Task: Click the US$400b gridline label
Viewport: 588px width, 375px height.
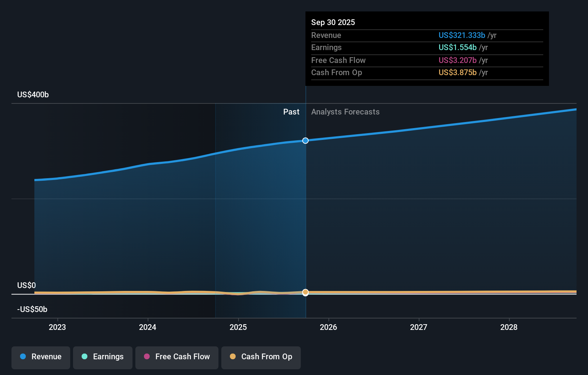Action: pyautogui.click(x=33, y=94)
